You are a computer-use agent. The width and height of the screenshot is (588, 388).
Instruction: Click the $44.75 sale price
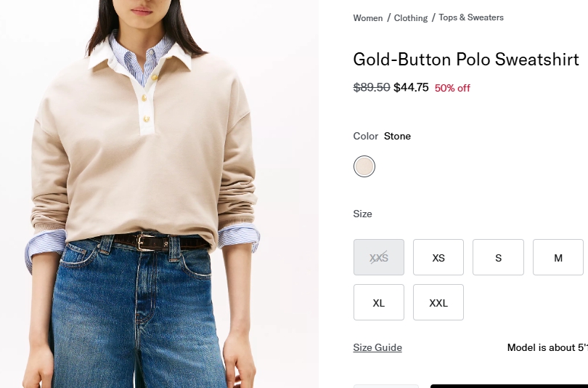pos(411,87)
